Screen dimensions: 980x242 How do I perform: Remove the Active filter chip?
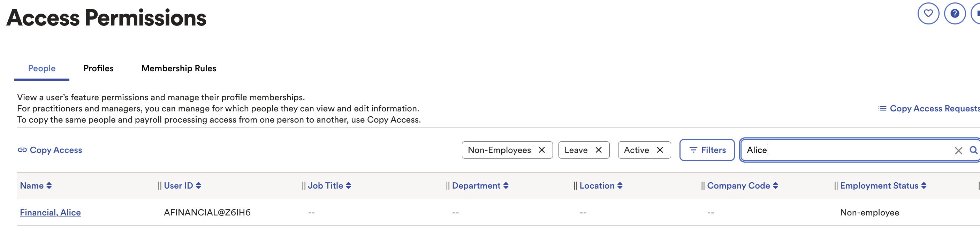pyautogui.click(x=660, y=150)
